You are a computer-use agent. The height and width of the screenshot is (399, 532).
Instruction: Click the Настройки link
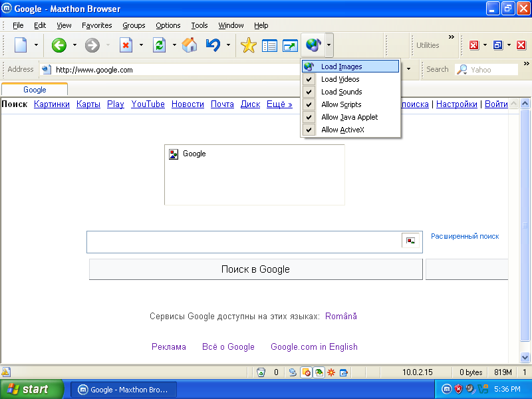[x=457, y=104]
